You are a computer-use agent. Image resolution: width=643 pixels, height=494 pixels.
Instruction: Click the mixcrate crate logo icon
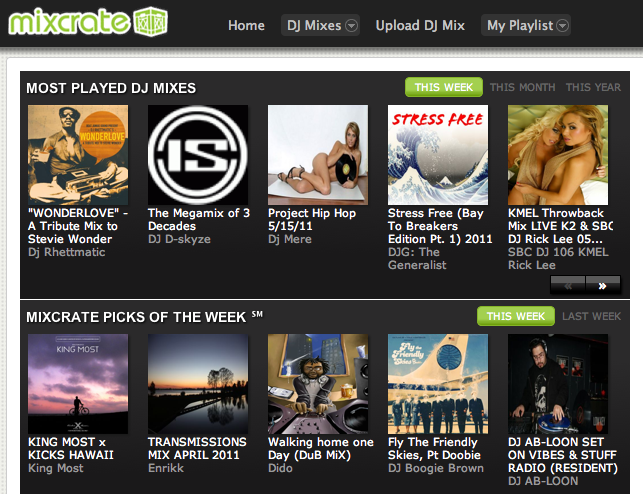[x=151, y=22]
